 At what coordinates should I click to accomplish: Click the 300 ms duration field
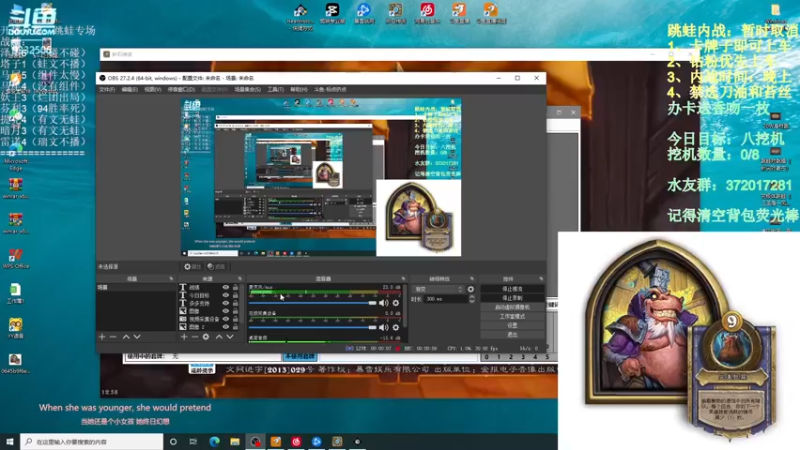(446, 299)
